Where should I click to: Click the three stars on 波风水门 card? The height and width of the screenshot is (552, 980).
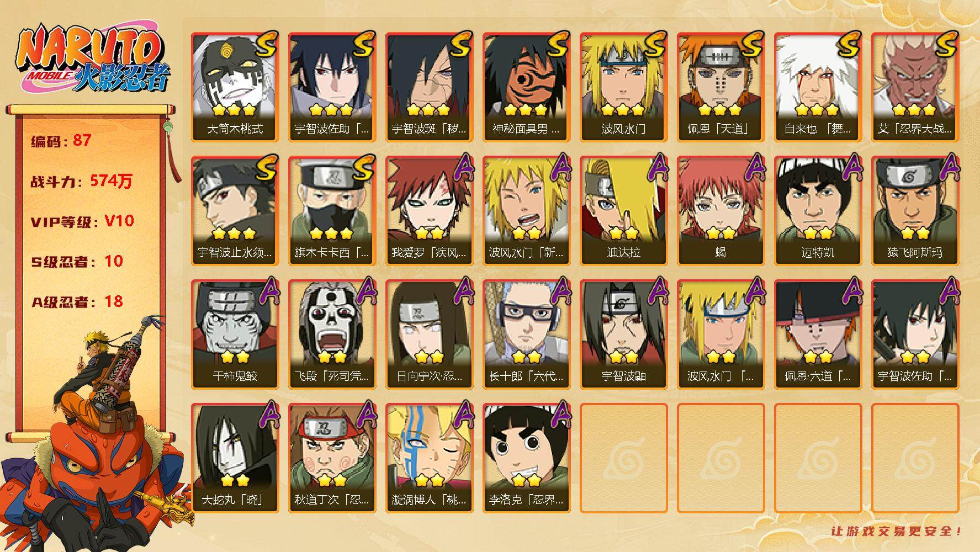(x=623, y=110)
